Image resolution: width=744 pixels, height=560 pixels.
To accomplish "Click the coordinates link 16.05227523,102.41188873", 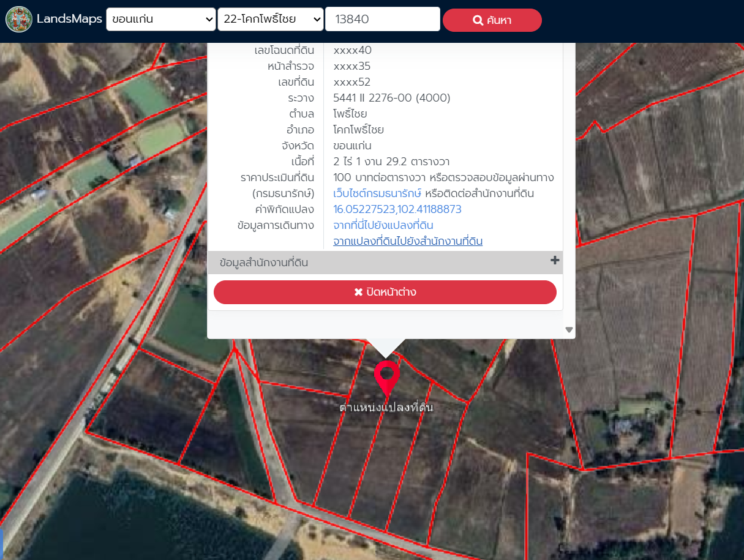I will (x=397, y=209).
